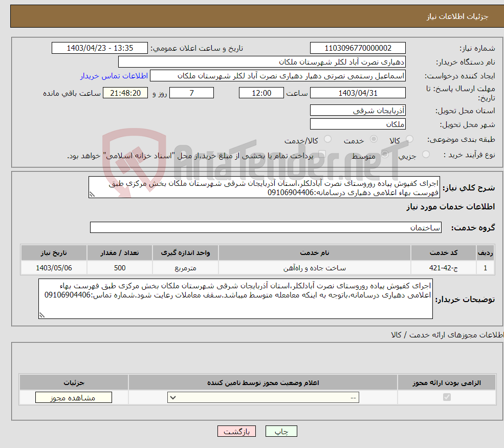The width and height of the screenshot is (504, 448).
Task: Click the remaining days field 7
Action: click(191, 93)
